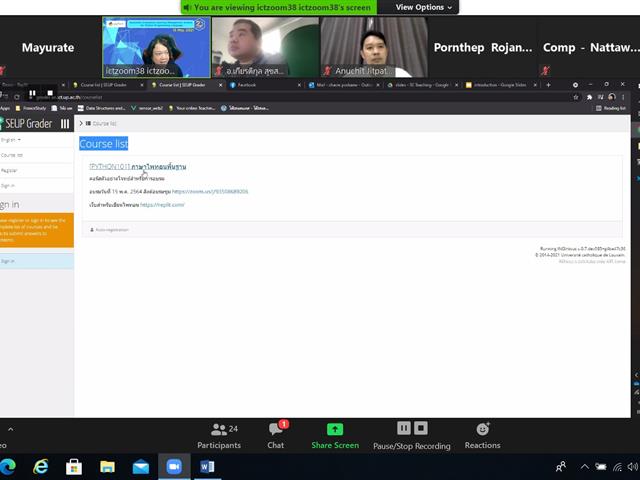Select ictzoom38 participant video thumbnail
Viewport: 640px width, 480px height.
click(x=156, y=47)
